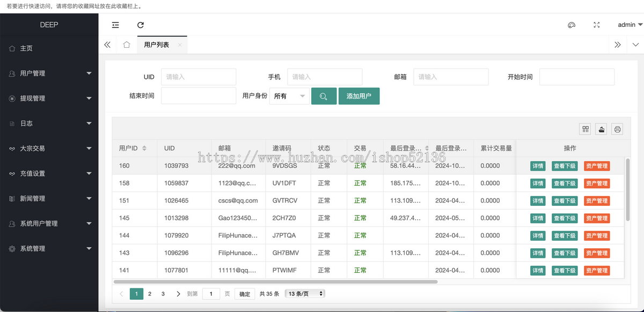
Task: Click the UID cell 1026465
Action: click(177, 200)
